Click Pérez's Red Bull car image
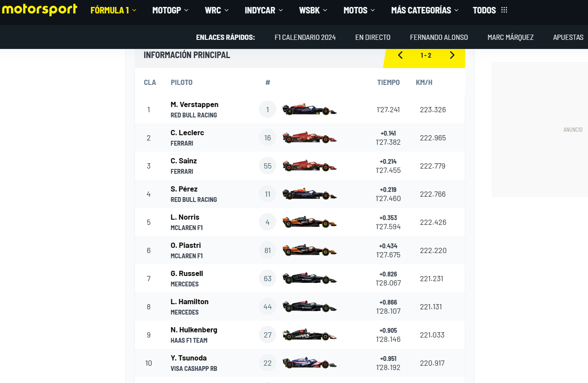The width and height of the screenshot is (588, 383). 310,194
